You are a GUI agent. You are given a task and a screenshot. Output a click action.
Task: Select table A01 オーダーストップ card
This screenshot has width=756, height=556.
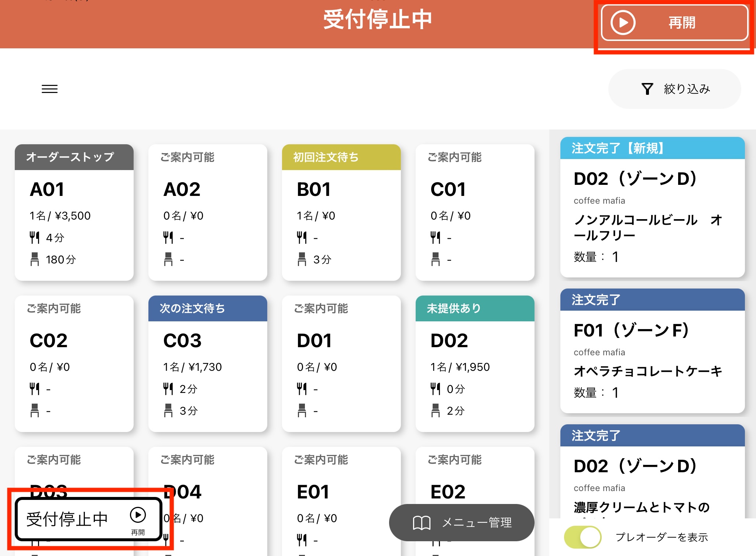pyautogui.click(x=74, y=212)
